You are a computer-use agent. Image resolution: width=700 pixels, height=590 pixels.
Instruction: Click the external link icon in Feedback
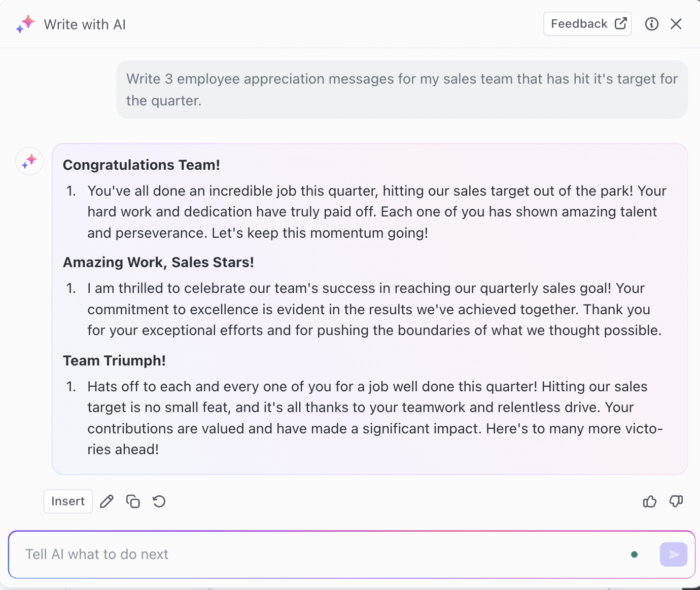pyautogui.click(x=621, y=24)
